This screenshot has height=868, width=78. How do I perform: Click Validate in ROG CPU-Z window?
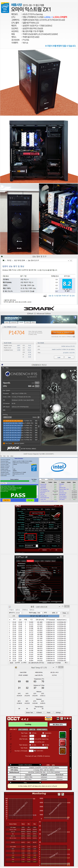(44, 550)
